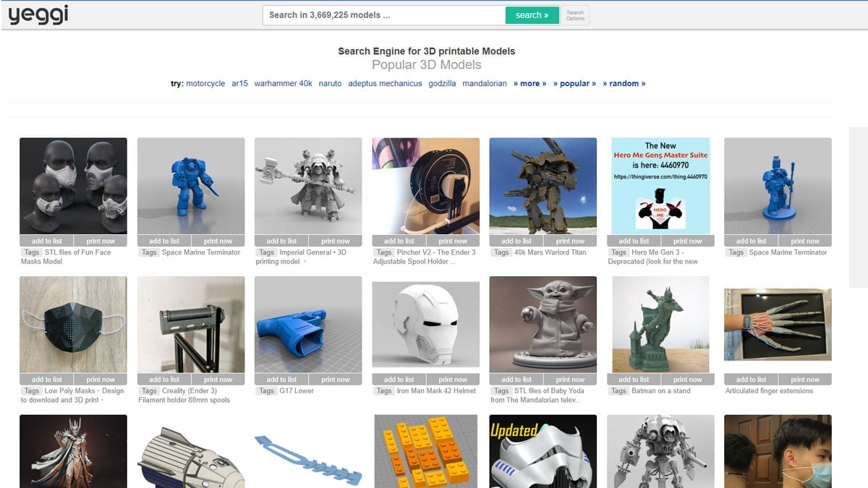The height and width of the screenshot is (488, 868).
Task: Print Iron Man Mark 42 Helmet now
Action: [453, 380]
